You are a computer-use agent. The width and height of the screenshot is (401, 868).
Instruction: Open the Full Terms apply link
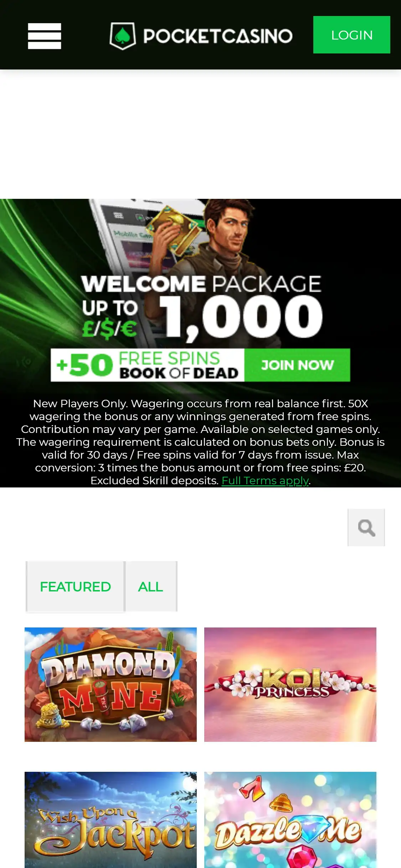[x=265, y=481]
